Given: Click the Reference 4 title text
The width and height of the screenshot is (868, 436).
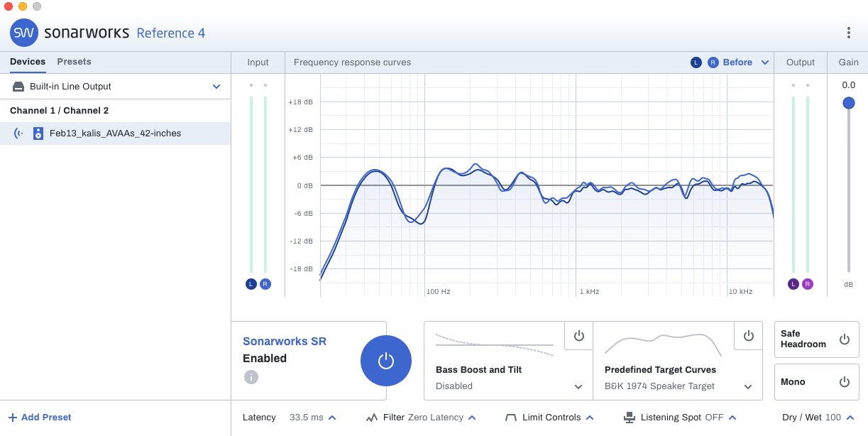Looking at the screenshot, I should tap(171, 33).
